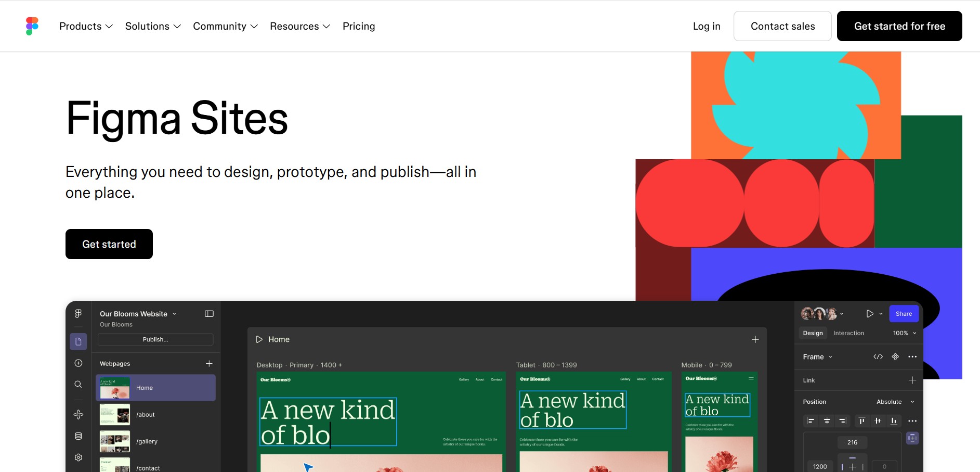Open the Figma main menu icon in editor sidebar
980x472 pixels.
pos(78,313)
